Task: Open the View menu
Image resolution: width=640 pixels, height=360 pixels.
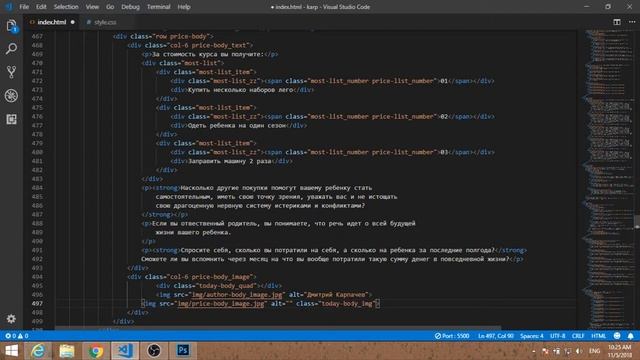Action: pos(92,7)
